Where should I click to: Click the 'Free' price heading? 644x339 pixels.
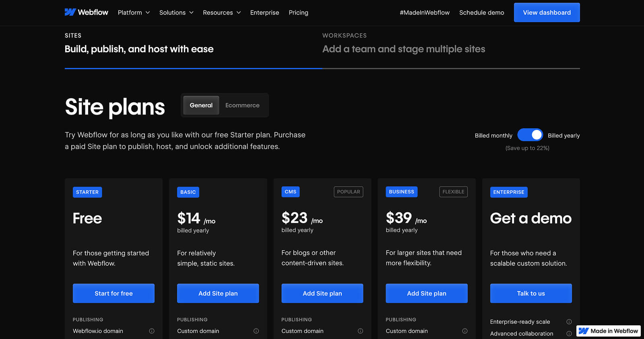click(x=87, y=218)
